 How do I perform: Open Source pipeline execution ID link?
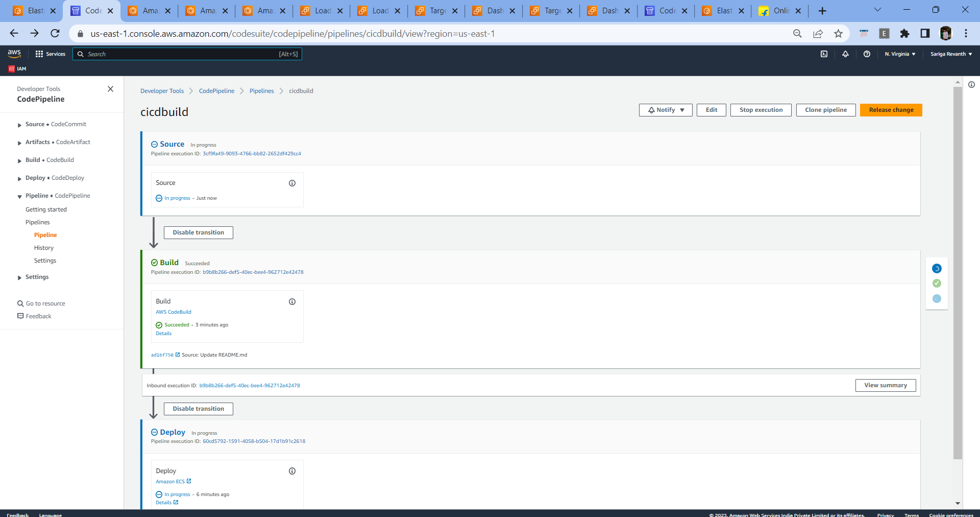[252, 154]
